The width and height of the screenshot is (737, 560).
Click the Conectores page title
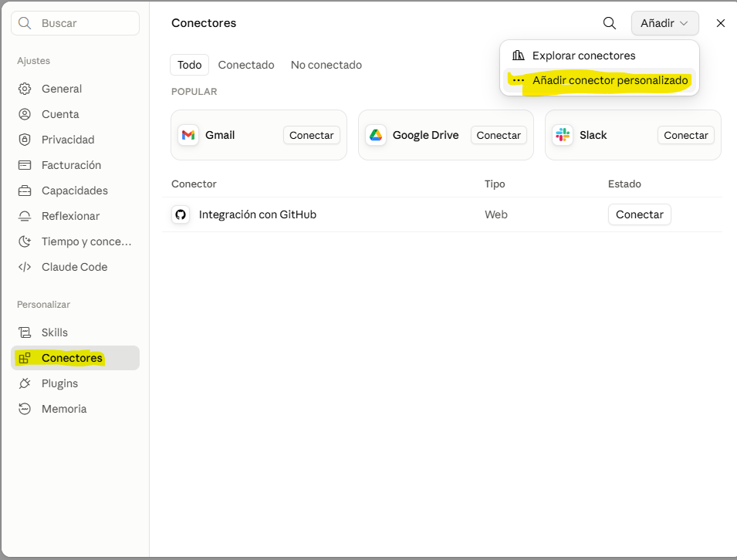[x=204, y=23]
